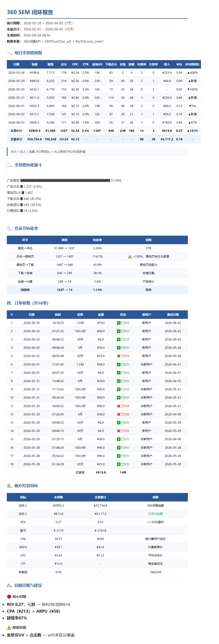219x644 pixels.
Task: Click the red X failed icon in order row 12
Action: pyautogui.click(x=119, y=414)
